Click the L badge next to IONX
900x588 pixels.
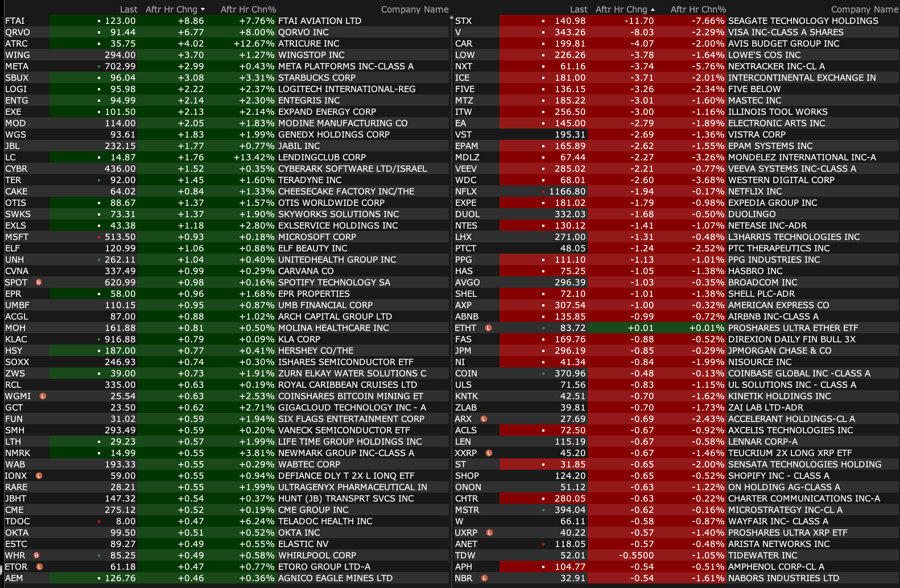pyautogui.click(x=39, y=475)
